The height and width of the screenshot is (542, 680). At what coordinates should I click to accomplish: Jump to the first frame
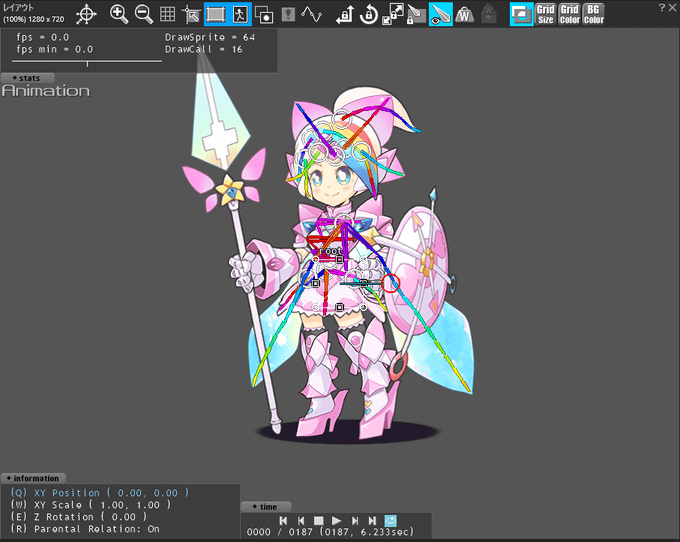point(283,520)
